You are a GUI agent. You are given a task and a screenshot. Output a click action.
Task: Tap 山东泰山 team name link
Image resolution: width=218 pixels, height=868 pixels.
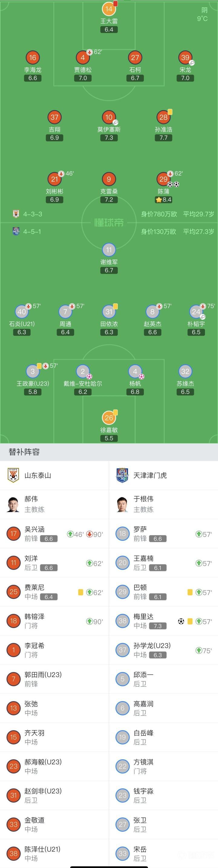[38, 475]
